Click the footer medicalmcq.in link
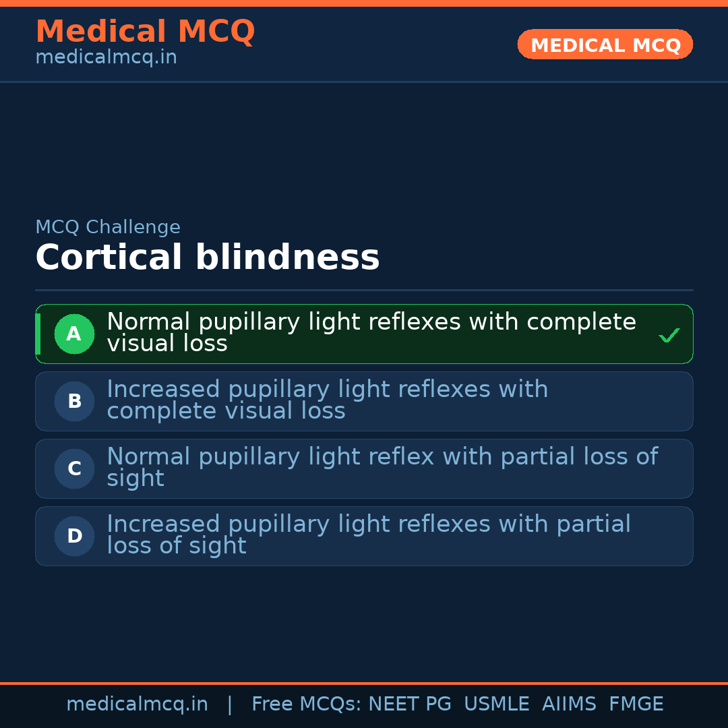This screenshot has height=728, width=728. [137, 704]
